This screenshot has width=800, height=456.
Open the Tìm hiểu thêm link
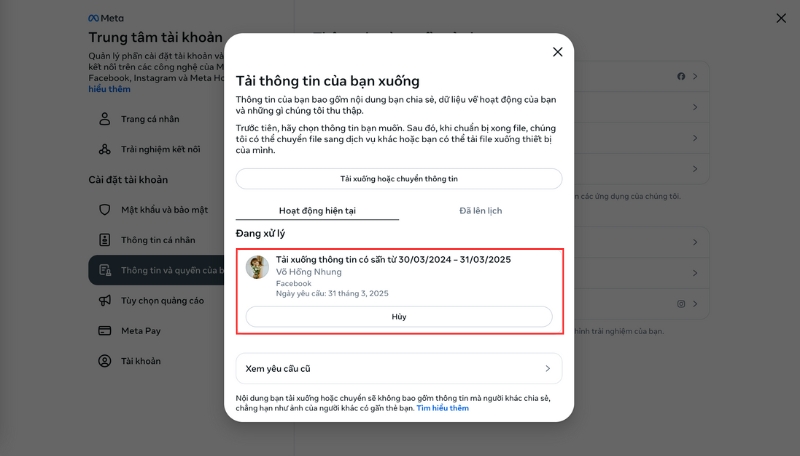tap(442, 408)
